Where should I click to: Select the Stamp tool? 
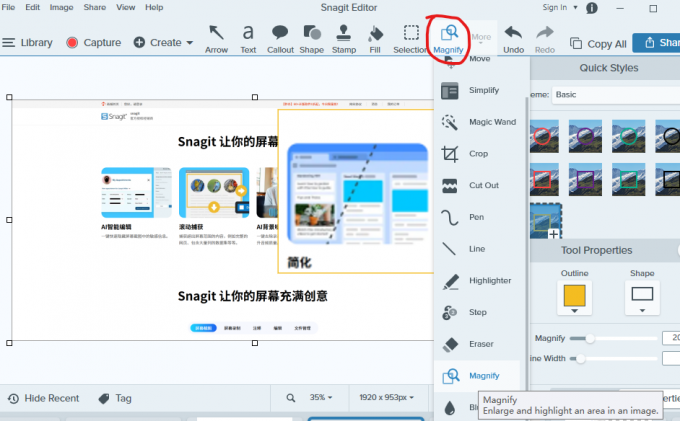344,39
